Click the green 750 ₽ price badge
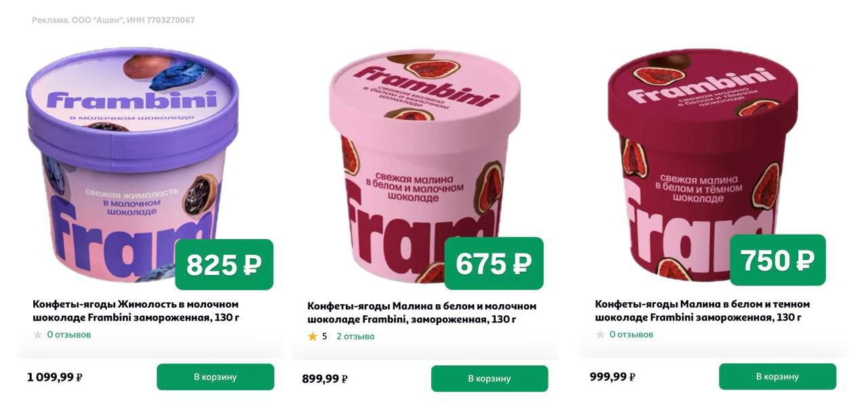Image resolution: width=868 pixels, height=410 pixels. pos(778,260)
